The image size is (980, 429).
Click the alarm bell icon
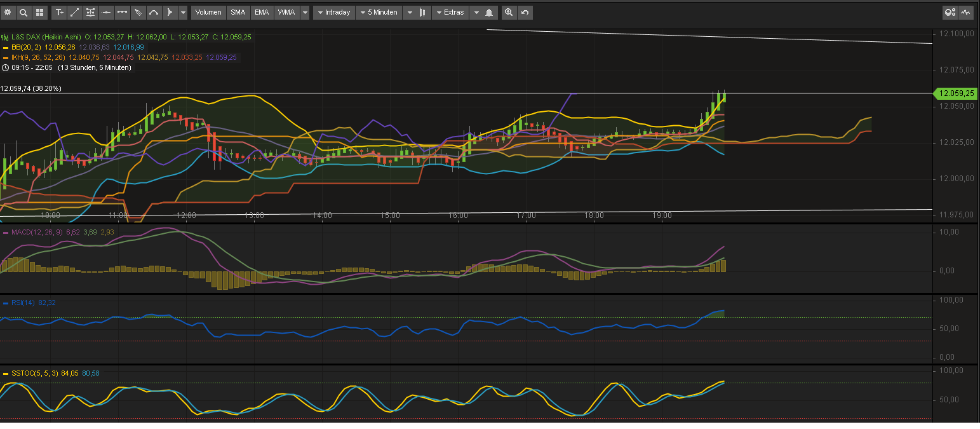click(488, 12)
